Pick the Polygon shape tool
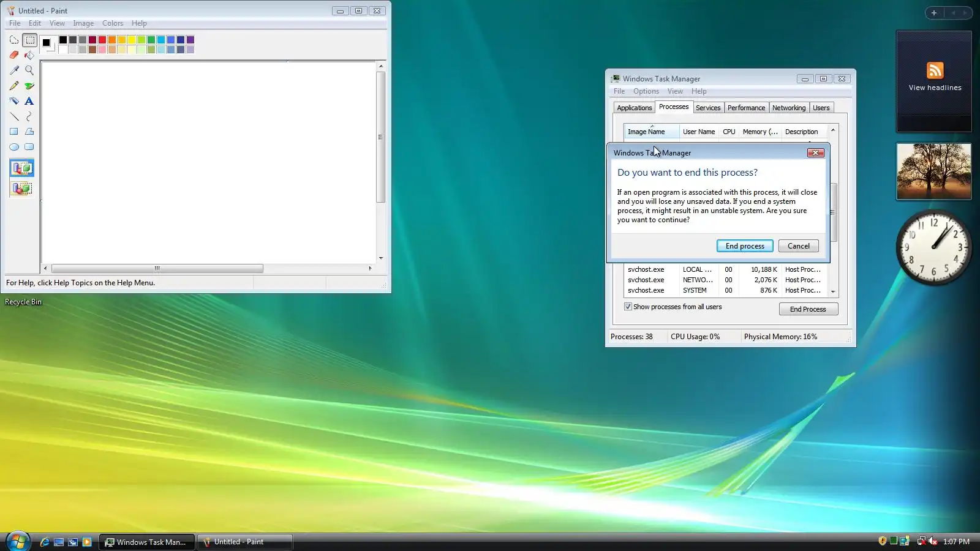 pos(29,132)
